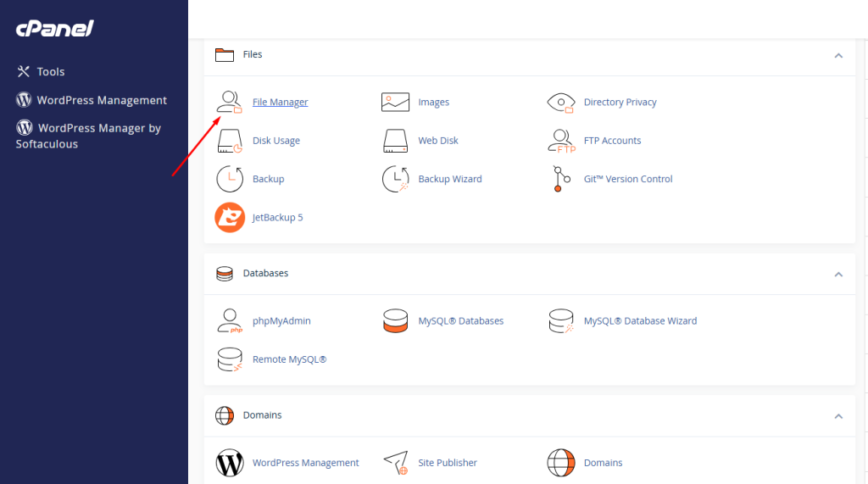Image resolution: width=868 pixels, height=484 pixels.
Task: Open WordPress Management in the sidebar
Action: tap(101, 100)
